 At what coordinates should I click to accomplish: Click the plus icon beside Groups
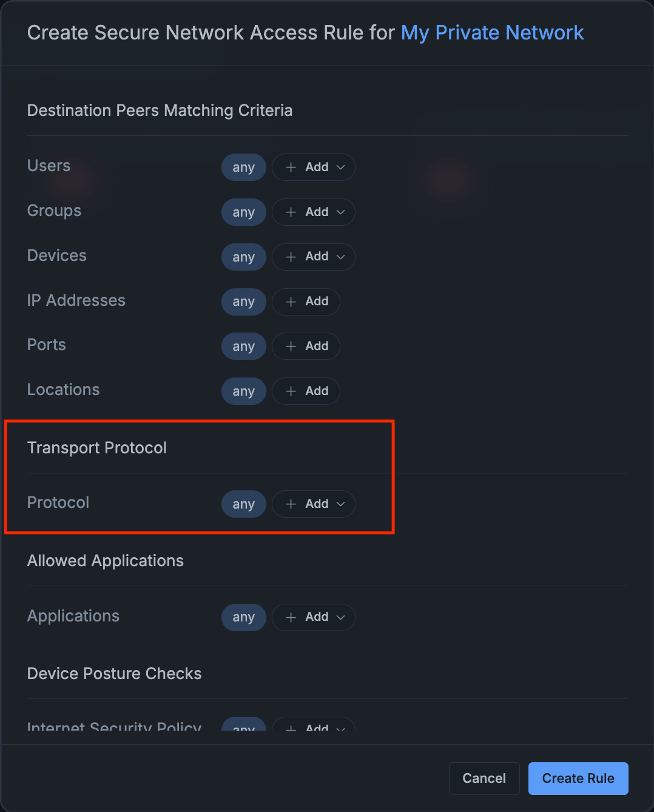coord(290,212)
